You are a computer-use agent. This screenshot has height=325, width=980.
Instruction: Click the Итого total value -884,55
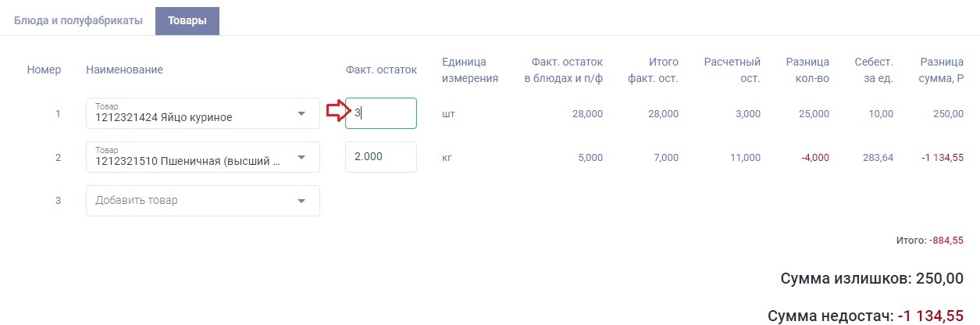(x=946, y=241)
